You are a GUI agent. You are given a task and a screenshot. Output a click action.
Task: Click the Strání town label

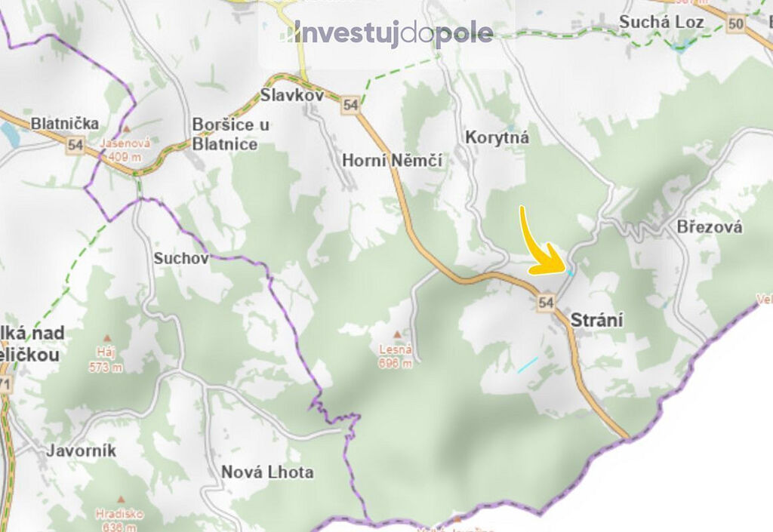pyautogui.click(x=596, y=320)
